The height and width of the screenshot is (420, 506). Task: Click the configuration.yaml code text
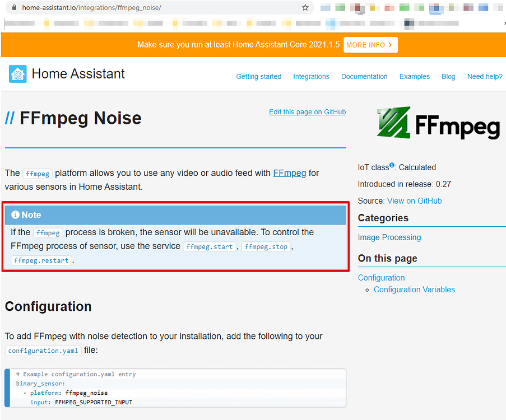click(x=43, y=351)
